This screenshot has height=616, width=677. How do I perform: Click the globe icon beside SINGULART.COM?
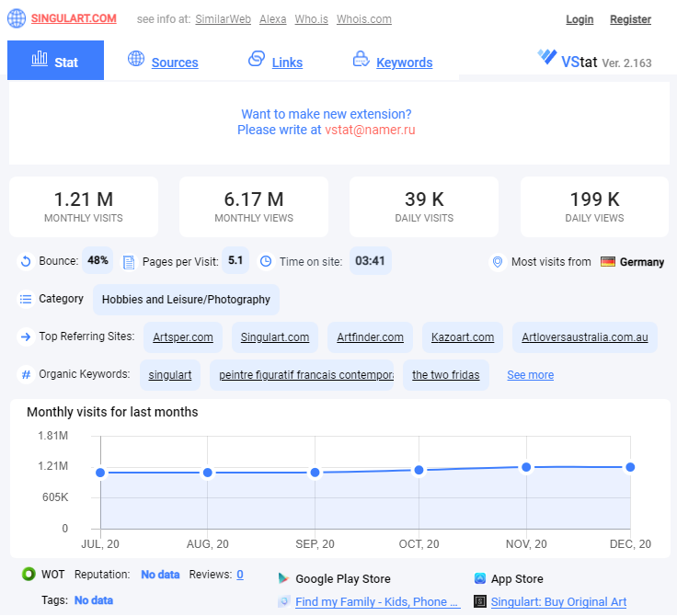click(17, 18)
